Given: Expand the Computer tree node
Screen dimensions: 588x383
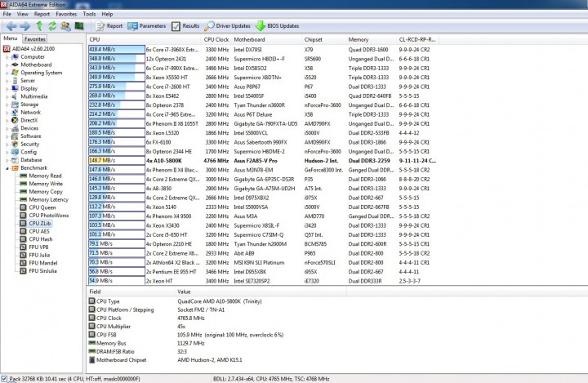Looking at the screenshot, I should (7, 57).
